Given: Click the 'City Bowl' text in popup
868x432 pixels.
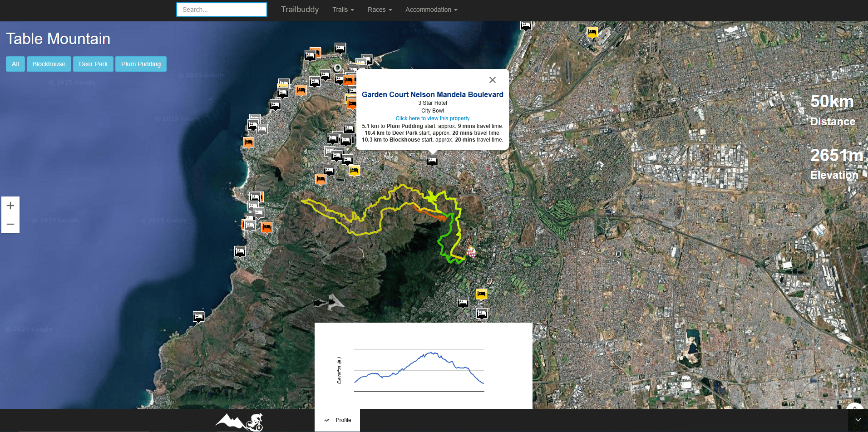Looking at the screenshot, I should tap(433, 111).
